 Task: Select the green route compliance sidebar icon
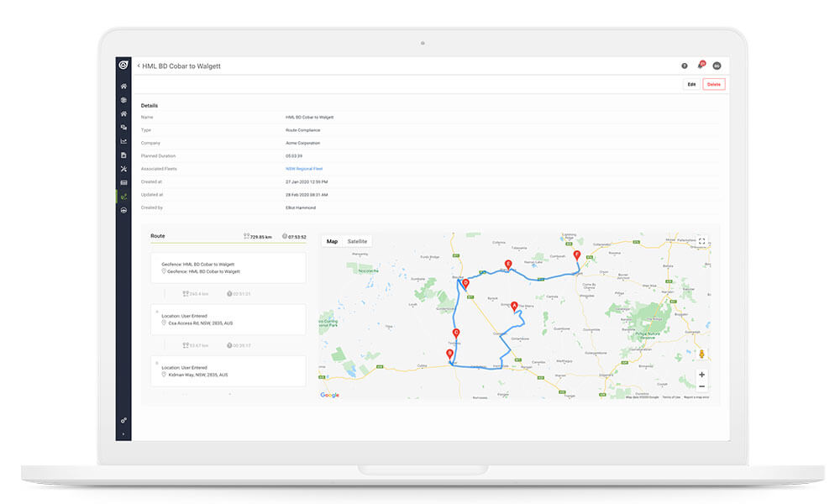pyautogui.click(x=123, y=196)
